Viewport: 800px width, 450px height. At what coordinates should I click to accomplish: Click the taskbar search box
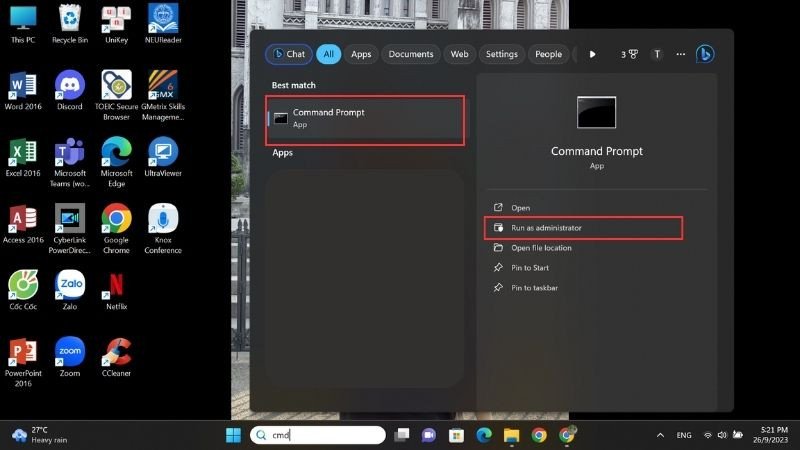[x=318, y=435]
